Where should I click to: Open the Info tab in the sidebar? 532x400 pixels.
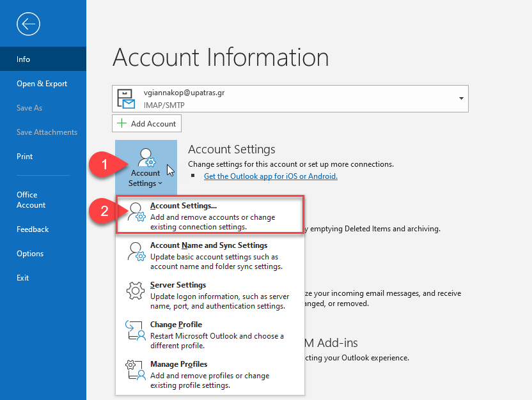(43, 59)
